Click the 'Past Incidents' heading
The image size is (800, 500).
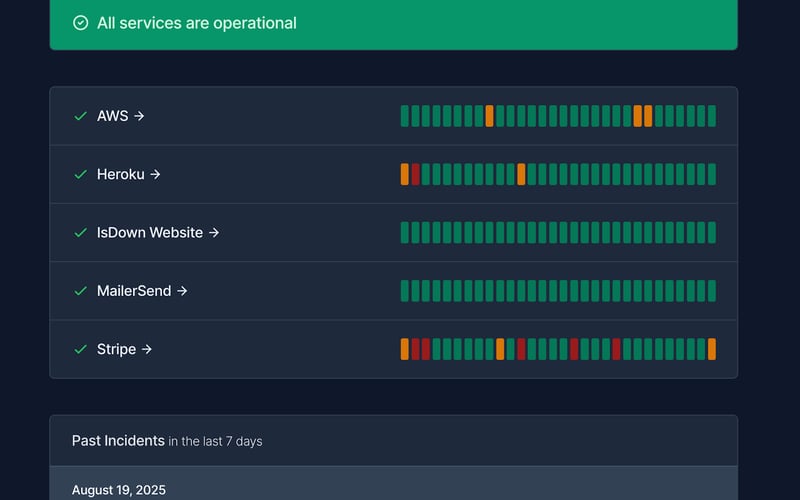118,441
